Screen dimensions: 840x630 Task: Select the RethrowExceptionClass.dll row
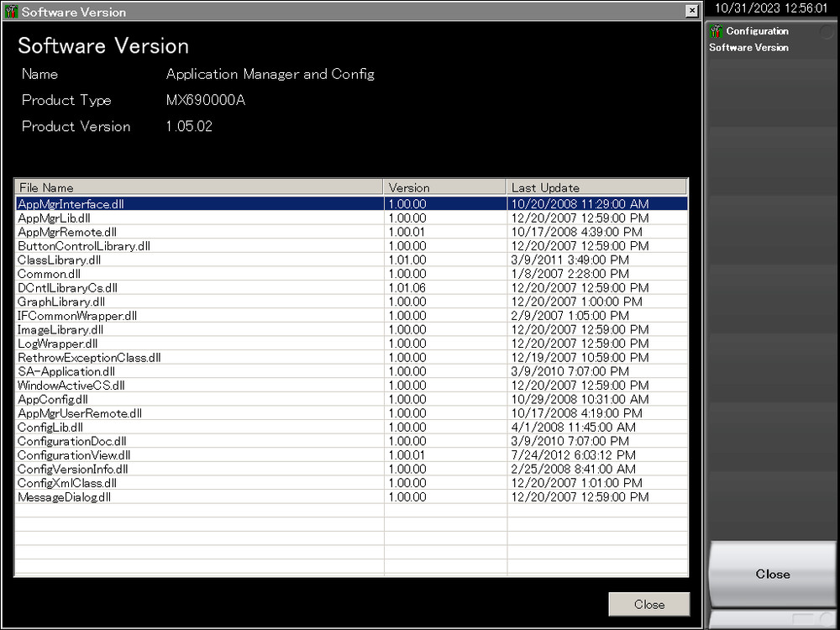coord(351,357)
